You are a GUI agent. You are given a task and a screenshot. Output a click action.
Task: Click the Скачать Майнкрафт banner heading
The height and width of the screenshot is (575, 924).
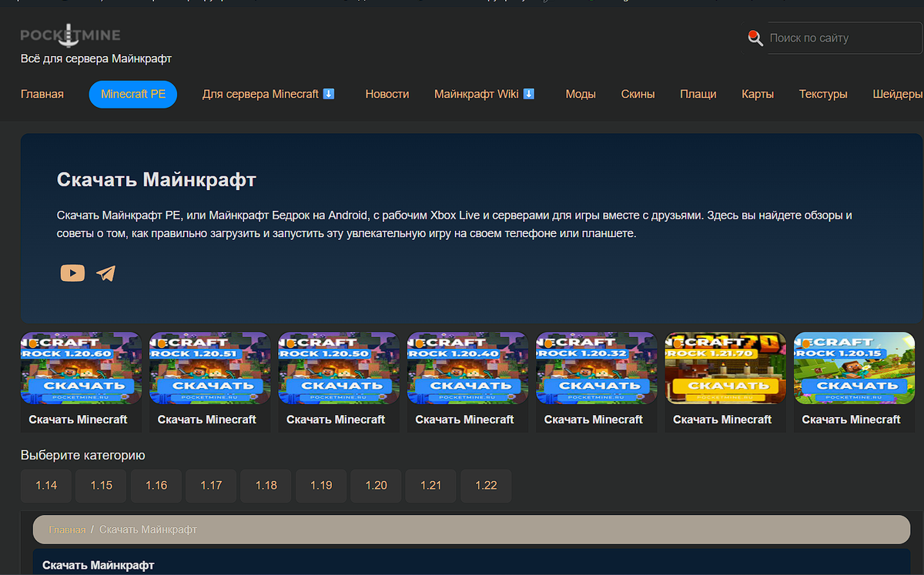[156, 180]
